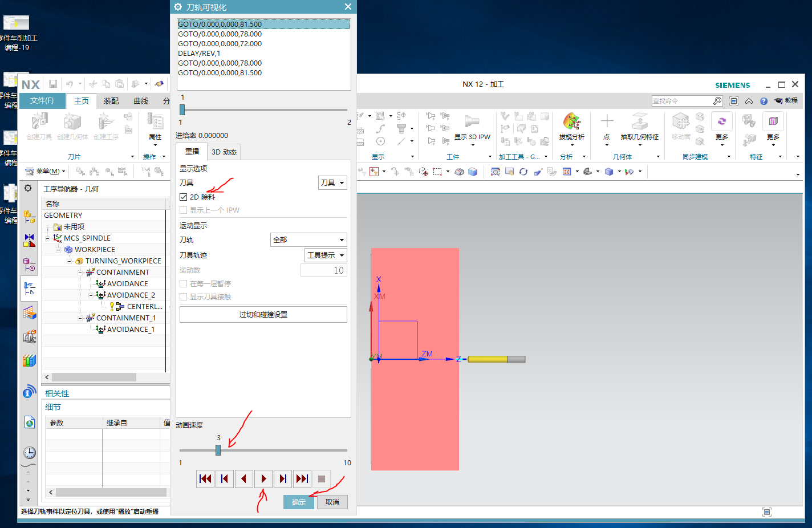This screenshot has height=528, width=812.
Task: Select the Operation Navigator sidebar tab icon
Action: tap(29, 289)
